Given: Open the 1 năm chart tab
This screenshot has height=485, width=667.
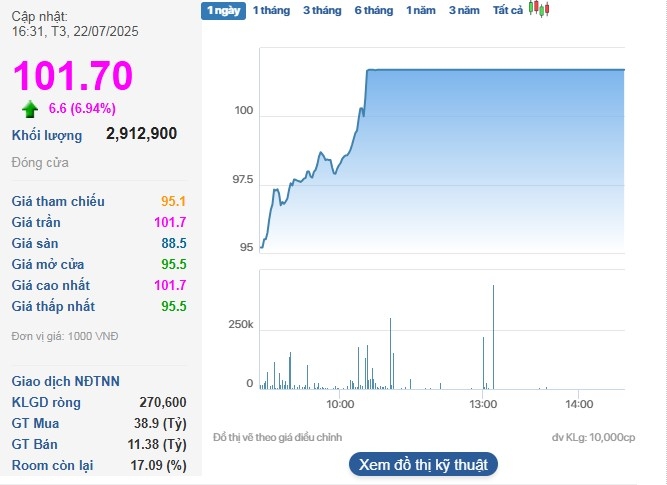Looking at the screenshot, I should coord(421,10).
